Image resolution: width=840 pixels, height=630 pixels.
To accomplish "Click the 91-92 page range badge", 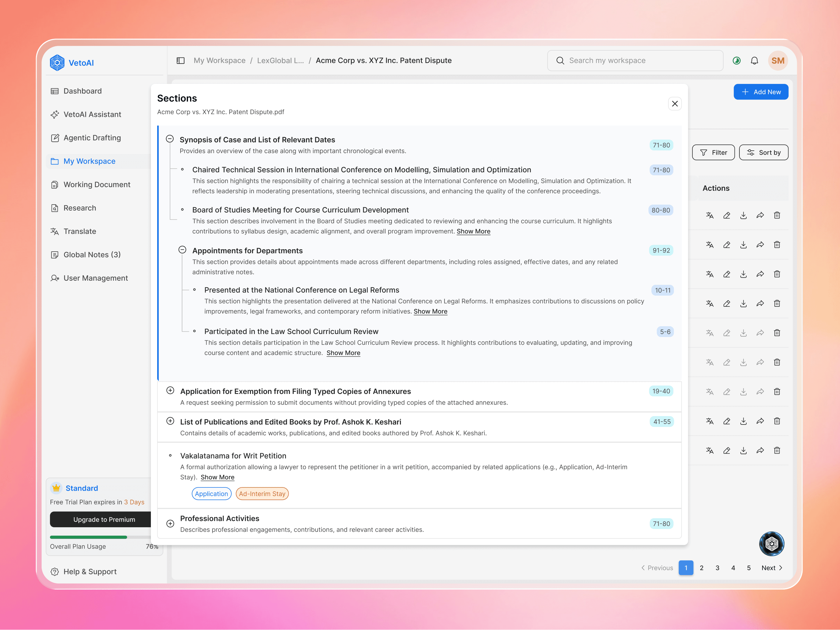I will coord(661,250).
